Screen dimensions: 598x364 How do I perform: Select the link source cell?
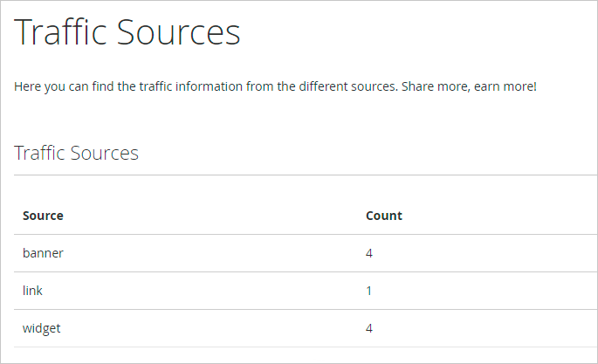coord(32,291)
